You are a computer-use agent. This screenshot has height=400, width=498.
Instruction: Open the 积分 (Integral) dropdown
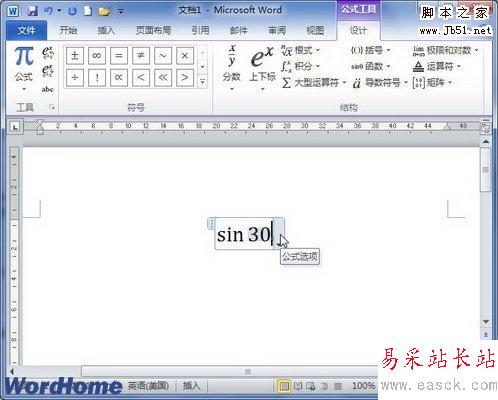(300, 66)
